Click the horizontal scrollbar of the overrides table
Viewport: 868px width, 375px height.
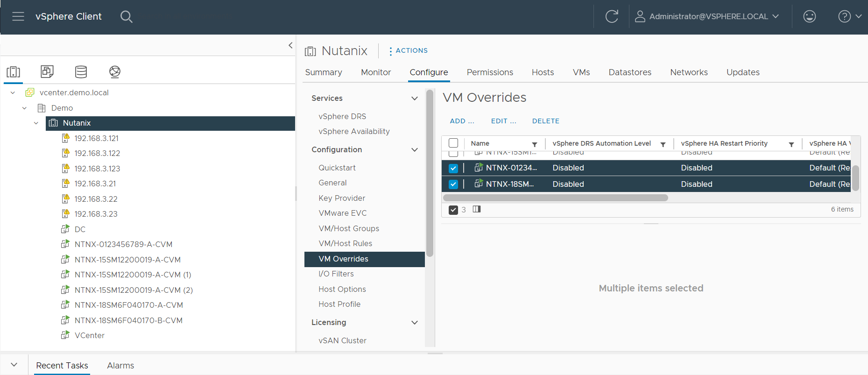point(555,198)
